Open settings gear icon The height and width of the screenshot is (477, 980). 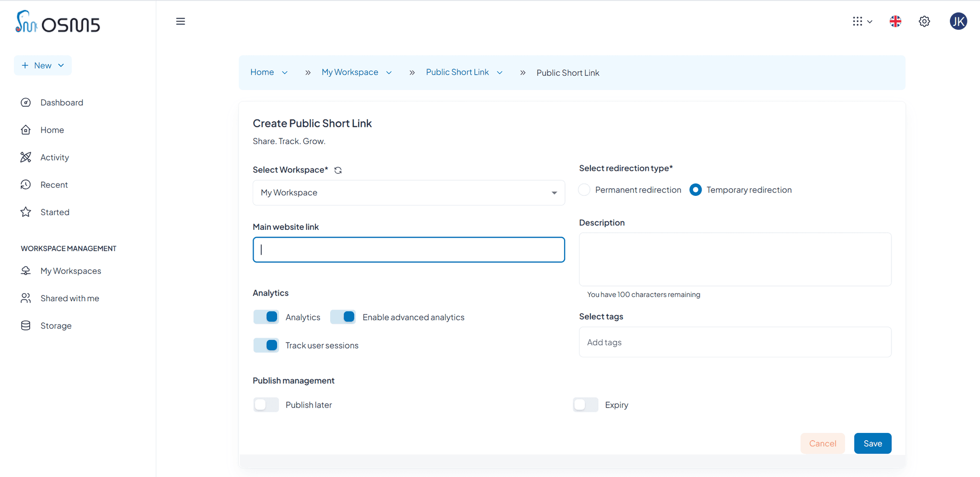pos(924,21)
